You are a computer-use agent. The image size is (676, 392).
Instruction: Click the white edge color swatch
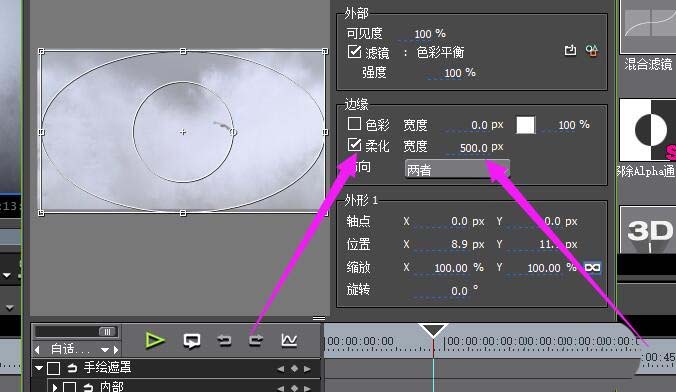point(526,125)
